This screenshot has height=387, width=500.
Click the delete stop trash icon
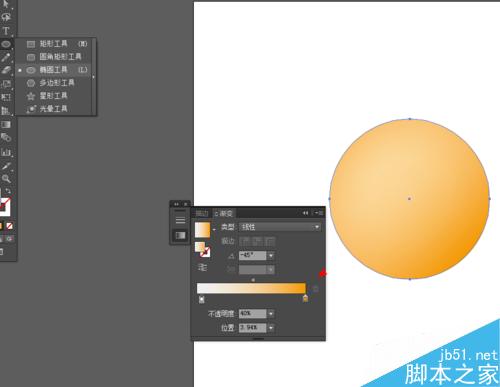pyautogui.click(x=315, y=289)
